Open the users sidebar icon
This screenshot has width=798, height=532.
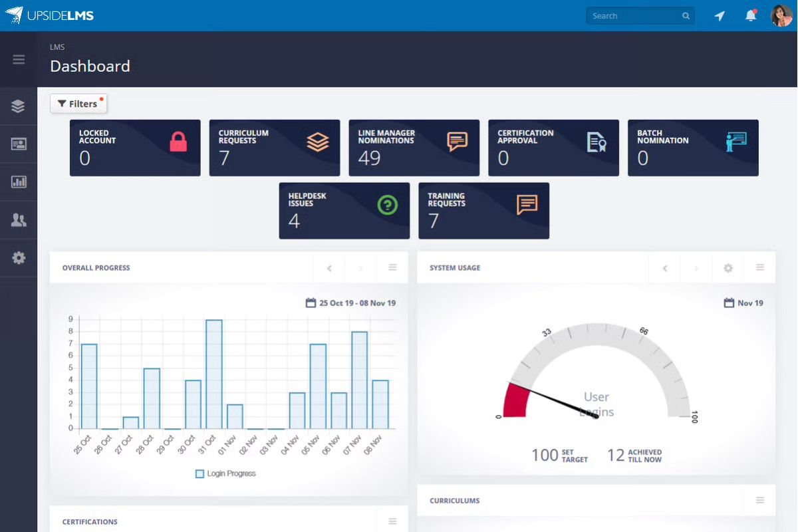pyautogui.click(x=19, y=220)
